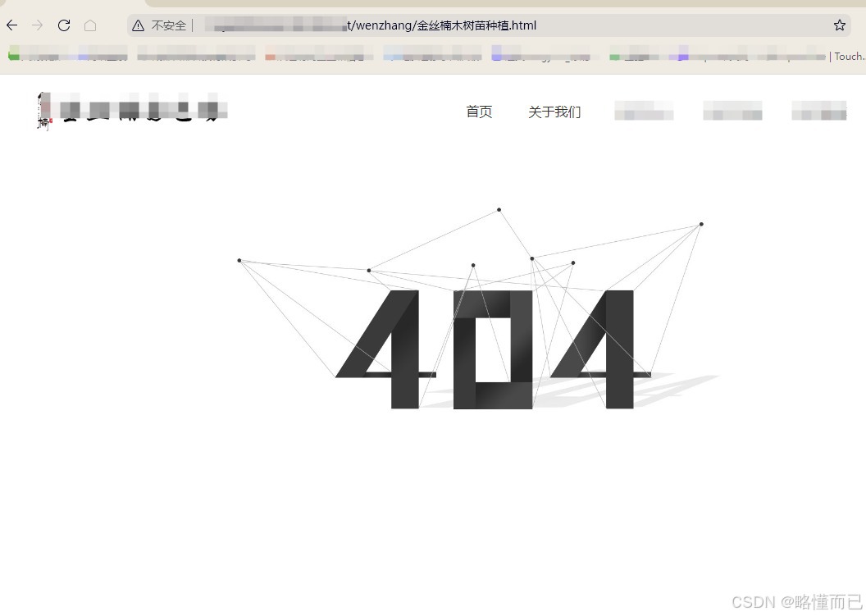
Task: Click the browser forward arrow
Action: pyautogui.click(x=38, y=25)
